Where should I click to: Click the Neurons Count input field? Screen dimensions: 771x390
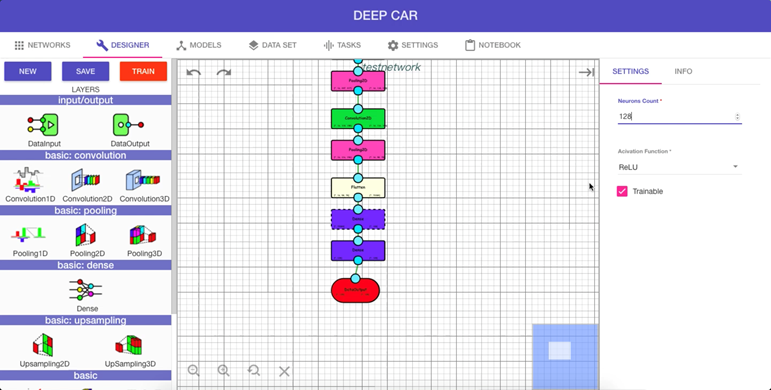(x=676, y=117)
